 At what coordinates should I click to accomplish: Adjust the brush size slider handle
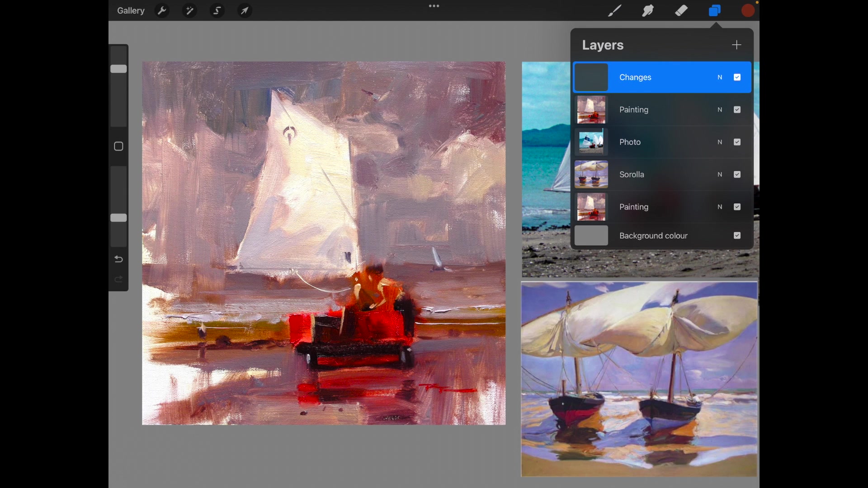point(118,69)
